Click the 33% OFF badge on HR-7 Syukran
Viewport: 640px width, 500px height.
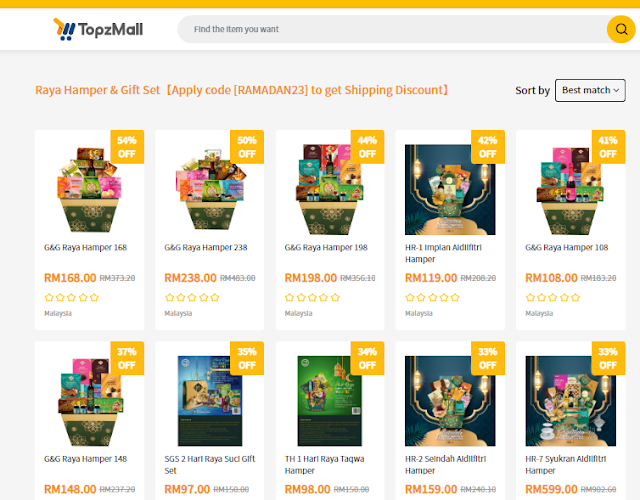608,358
